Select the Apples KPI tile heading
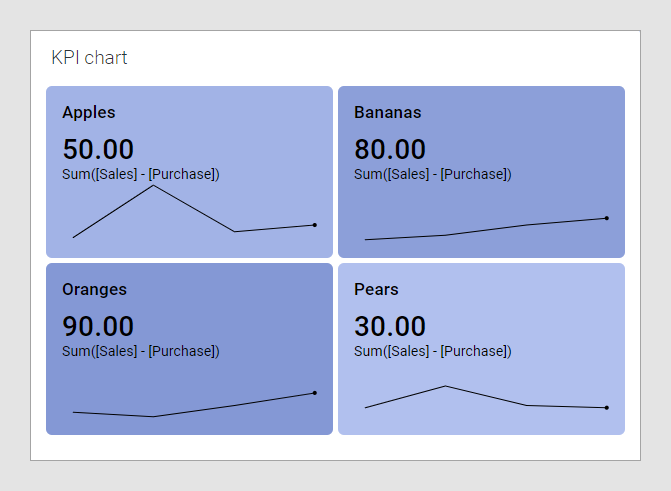 [89, 113]
